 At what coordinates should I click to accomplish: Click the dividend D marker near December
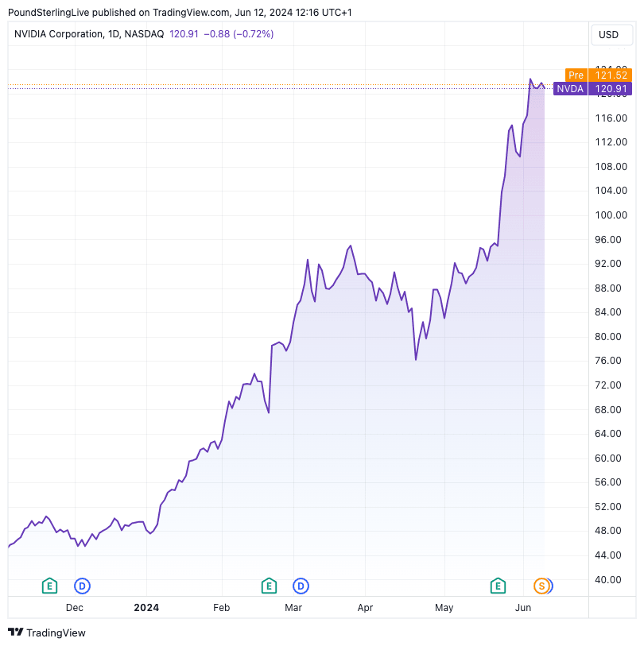tap(82, 586)
